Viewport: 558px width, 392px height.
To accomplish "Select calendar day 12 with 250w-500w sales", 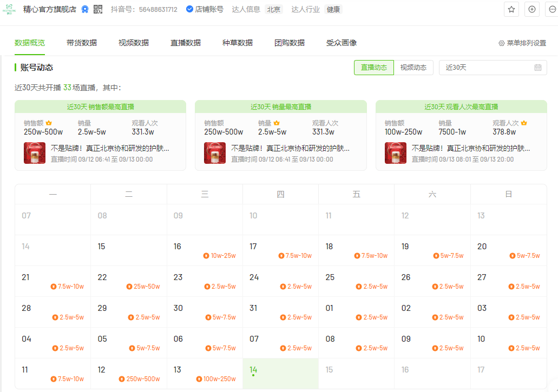I will click(129, 374).
